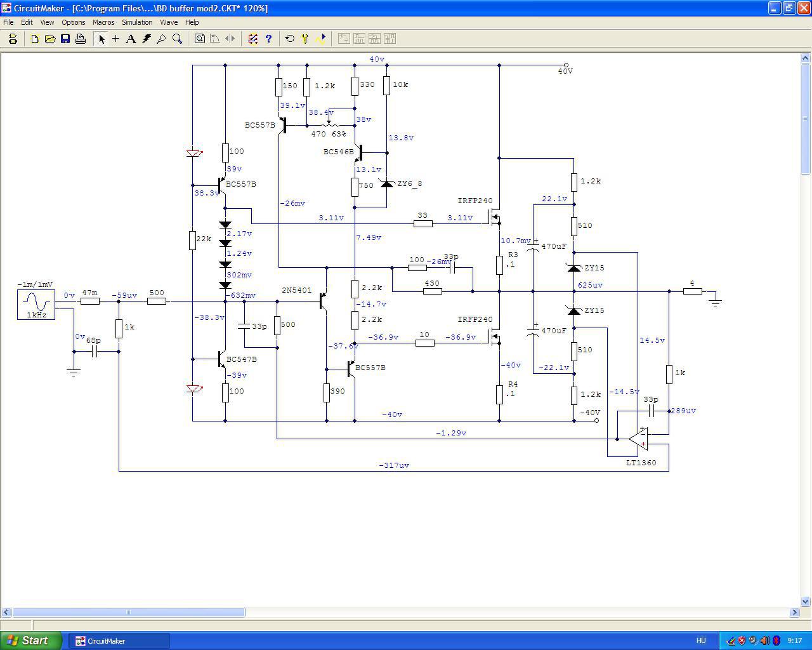Open the Macros menu
The width and height of the screenshot is (812, 650).
tap(103, 22)
